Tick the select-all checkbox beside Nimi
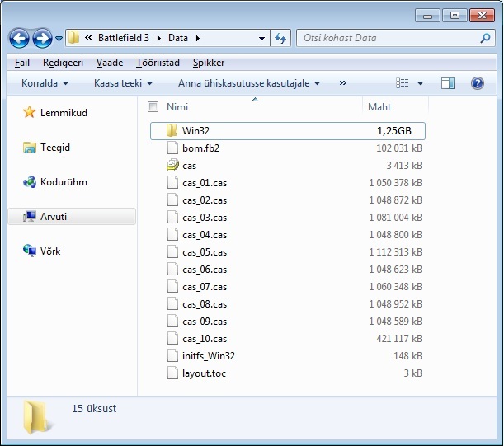The width and height of the screenshot is (504, 446). [x=153, y=106]
